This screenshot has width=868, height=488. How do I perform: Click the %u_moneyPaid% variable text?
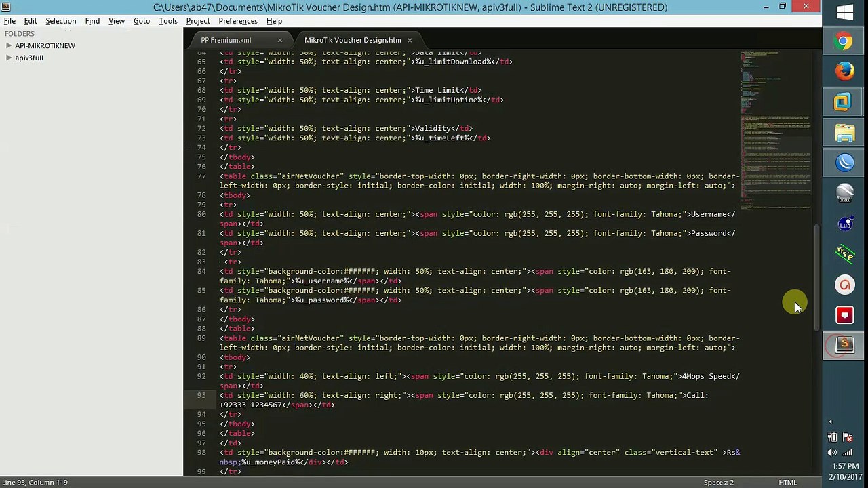(271, 462)
